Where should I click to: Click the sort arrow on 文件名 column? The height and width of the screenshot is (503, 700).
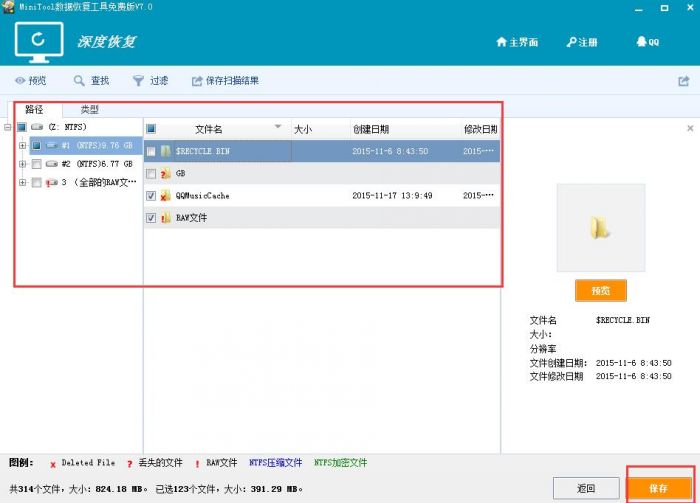click(x=278, y=127)
